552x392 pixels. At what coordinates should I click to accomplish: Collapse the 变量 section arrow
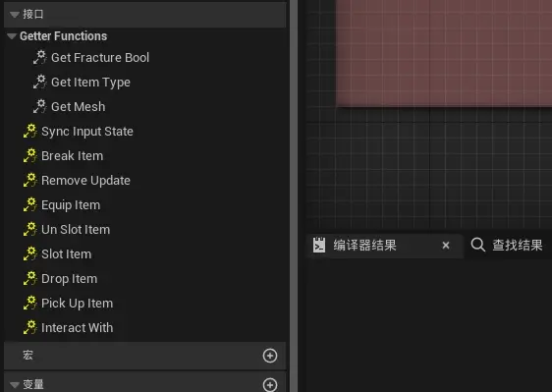pyautogui.click(x=15, y=385)
